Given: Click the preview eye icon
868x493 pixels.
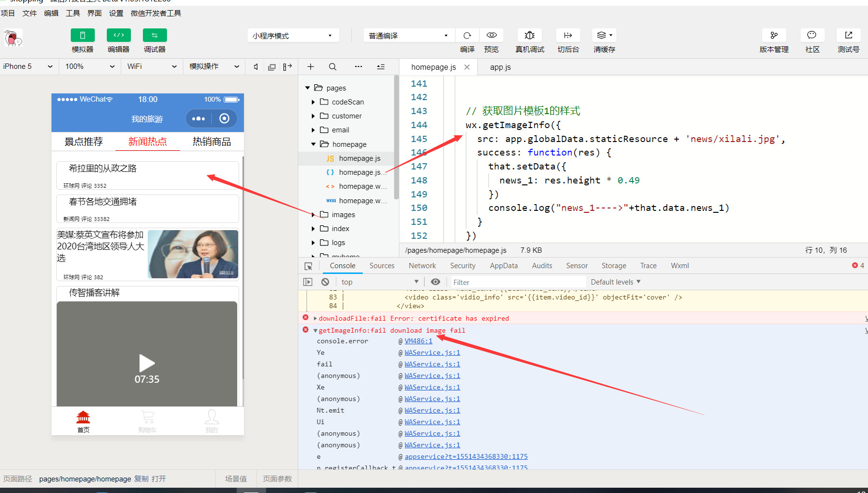Looking at the screenshot, I should [491, 36].
